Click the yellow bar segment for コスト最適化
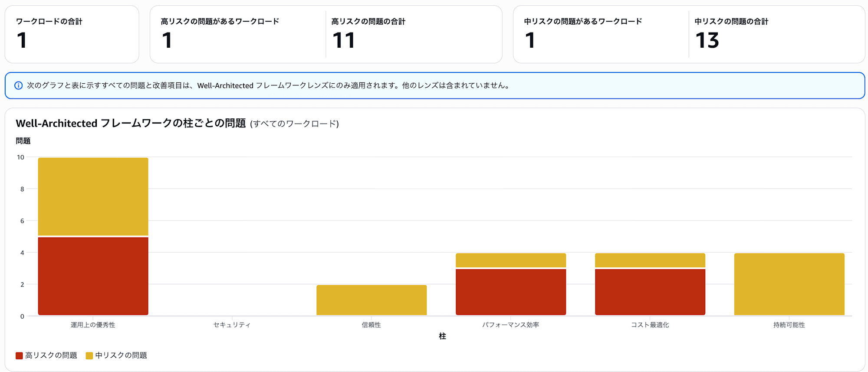The width and height of the screenshot is (868, 372). point(650,260)
